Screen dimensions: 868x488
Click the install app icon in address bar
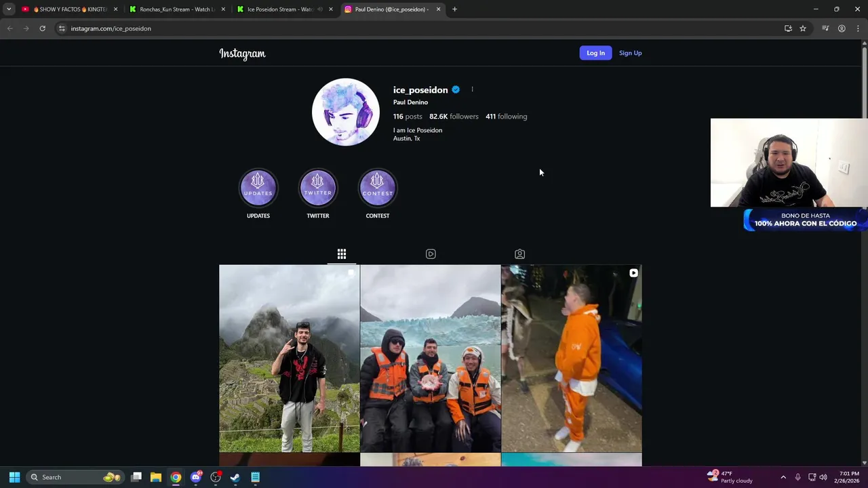pyautogui.click(x=788, y=28)
